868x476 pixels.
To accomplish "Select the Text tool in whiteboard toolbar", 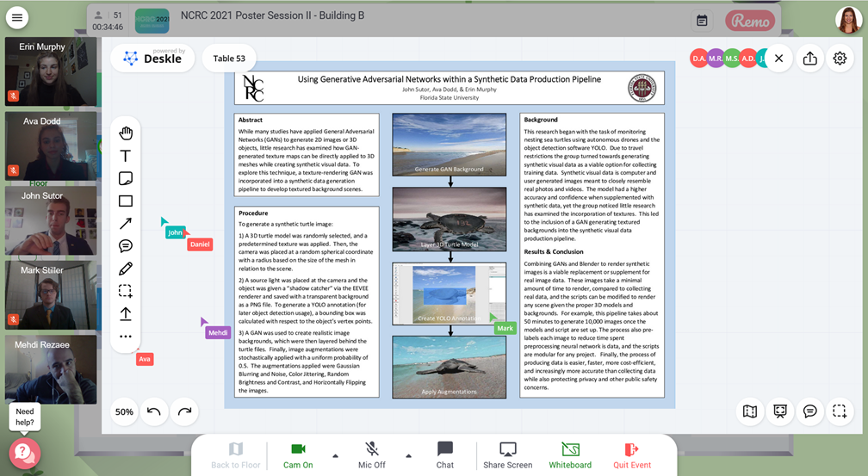I will coord(126,156).
